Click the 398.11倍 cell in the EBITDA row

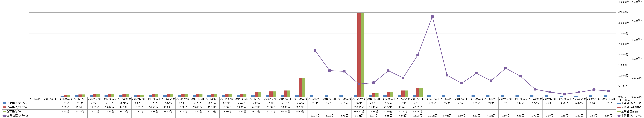359,107
